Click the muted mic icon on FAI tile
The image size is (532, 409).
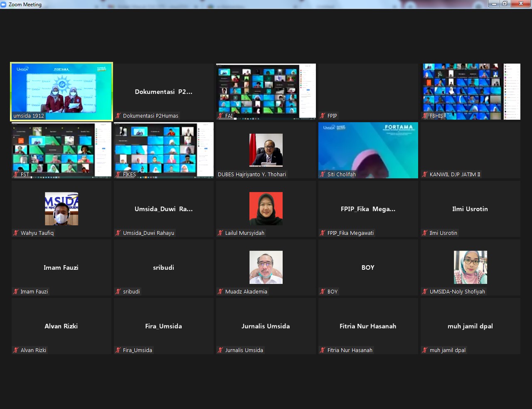[221, 116]
